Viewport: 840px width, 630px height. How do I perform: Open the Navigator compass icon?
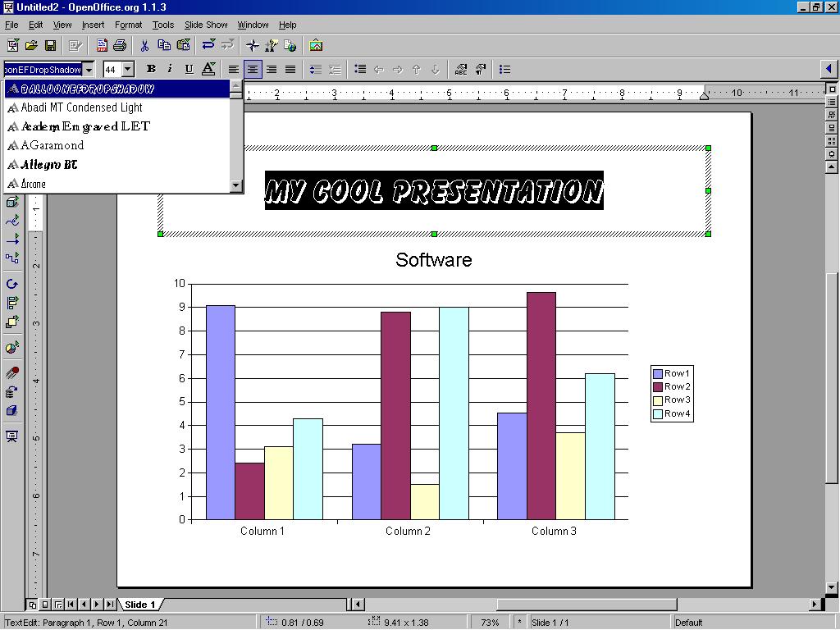point(253,45)
